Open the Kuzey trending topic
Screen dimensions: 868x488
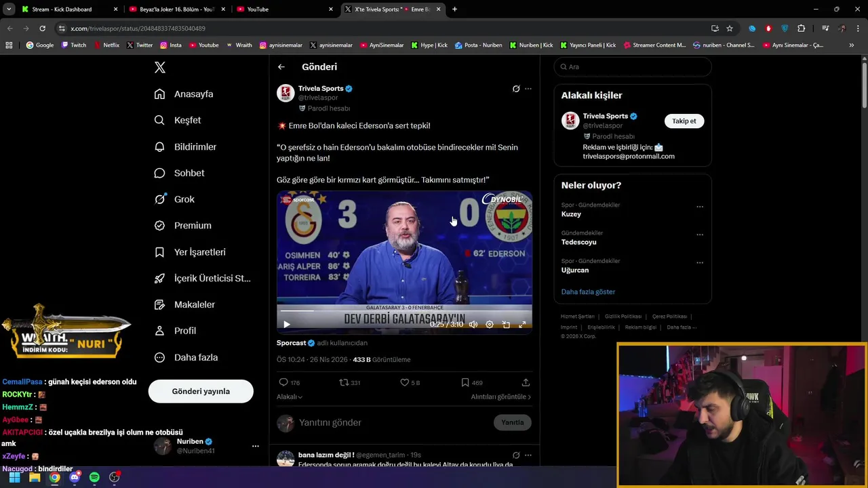(x=571, y=214)
